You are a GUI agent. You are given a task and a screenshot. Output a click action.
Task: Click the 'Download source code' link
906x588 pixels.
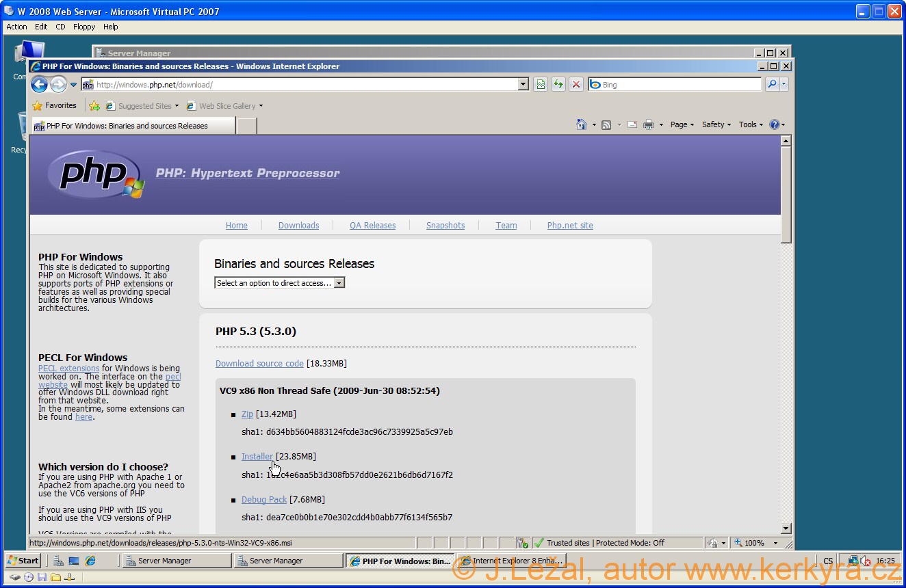point(259,364)
